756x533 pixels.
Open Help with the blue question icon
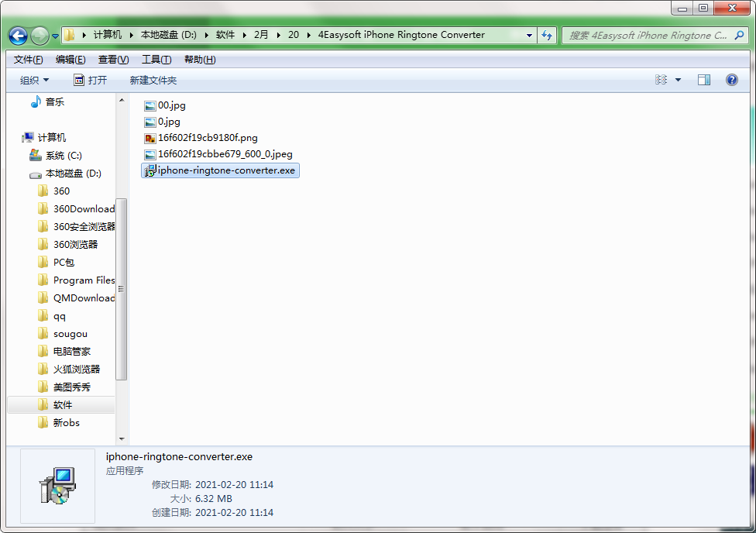click(x=731, y=80)
